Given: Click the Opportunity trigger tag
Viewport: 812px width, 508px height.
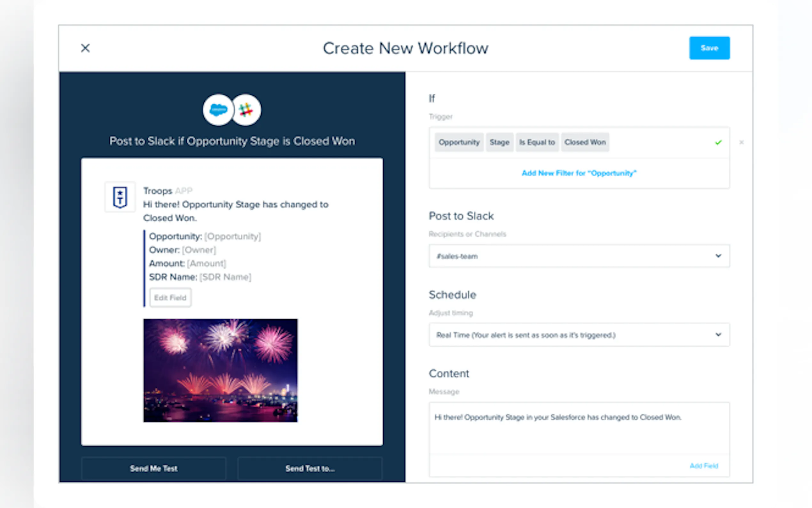Looking at the screenshot, I should [x=459, y=142].
